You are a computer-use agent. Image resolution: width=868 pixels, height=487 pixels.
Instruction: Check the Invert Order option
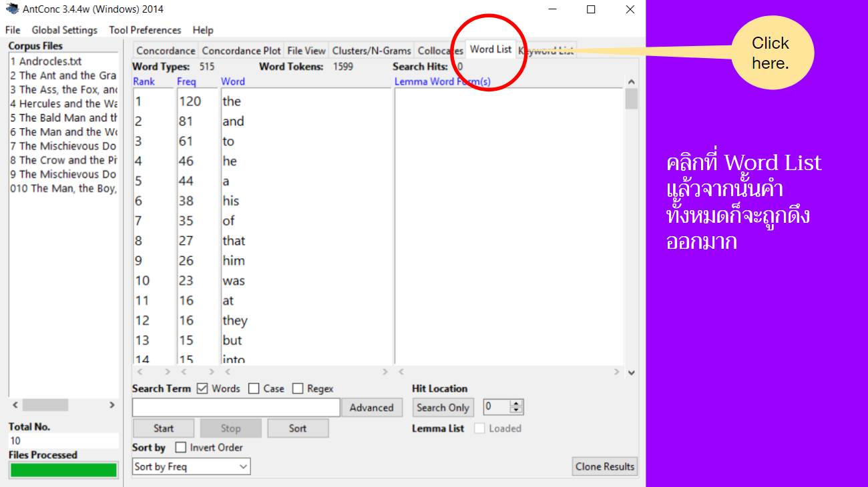coord(181,448)
